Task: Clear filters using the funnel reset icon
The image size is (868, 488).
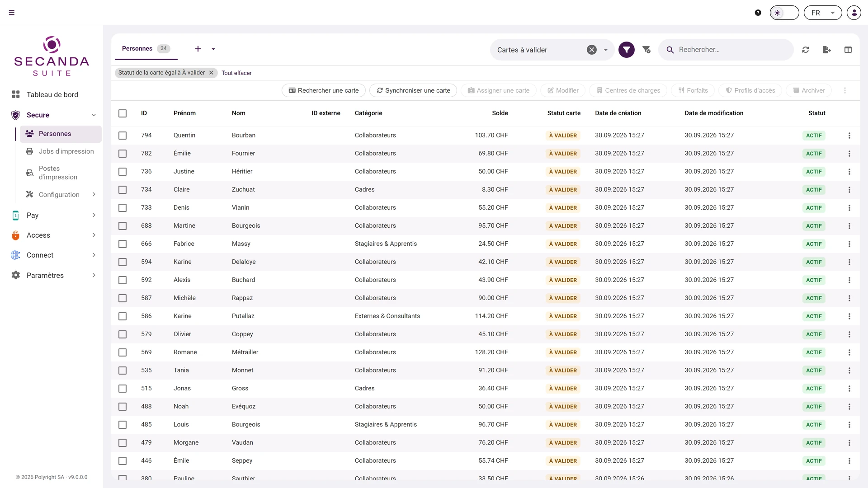Action: 646,50
